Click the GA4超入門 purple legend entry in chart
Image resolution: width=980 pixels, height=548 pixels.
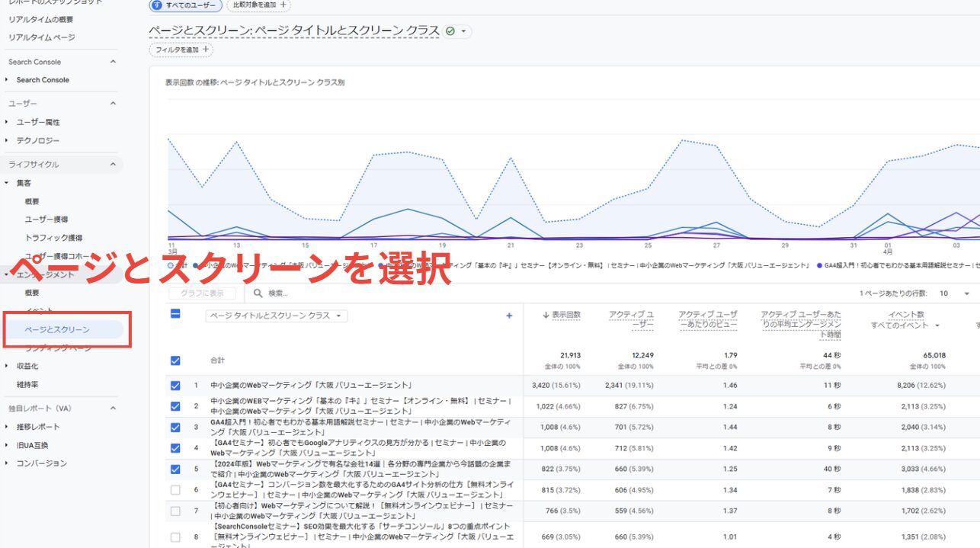[899, 265]
